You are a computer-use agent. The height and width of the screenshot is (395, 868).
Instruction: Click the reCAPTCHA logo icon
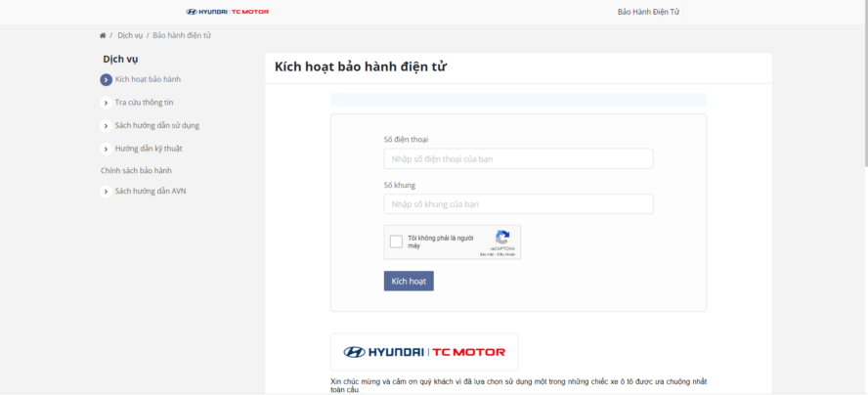pyautogui.click(x=502, y=238)
